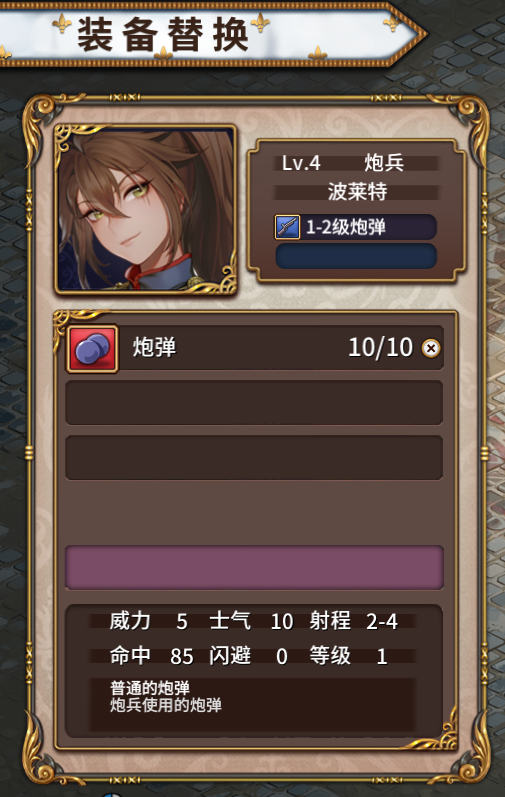
Task: Click the 威力 5 stat
Action: [x=148, y=621]
